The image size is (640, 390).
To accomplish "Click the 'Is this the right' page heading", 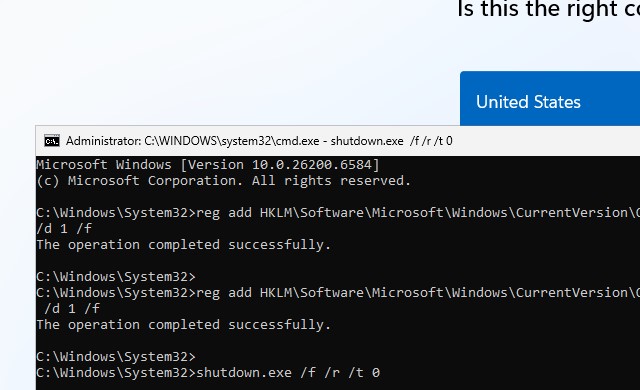I will (x=537, y=9).
